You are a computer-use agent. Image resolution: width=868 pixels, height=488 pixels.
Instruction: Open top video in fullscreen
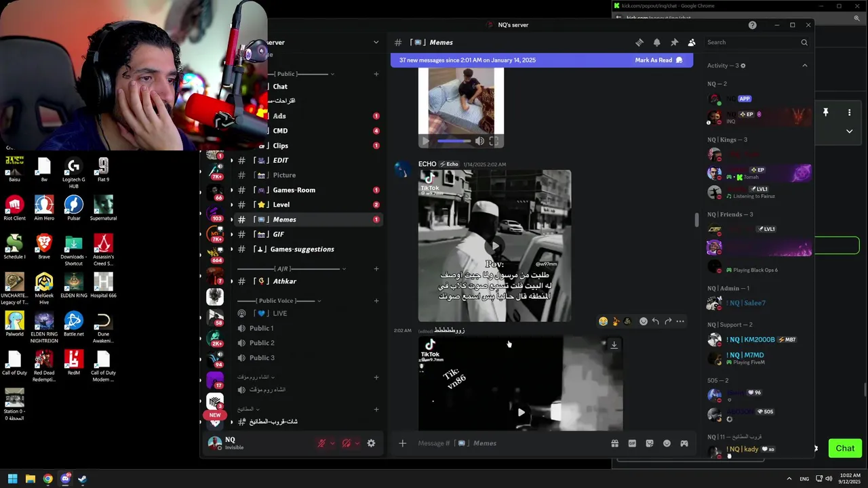tap(494, 141)
